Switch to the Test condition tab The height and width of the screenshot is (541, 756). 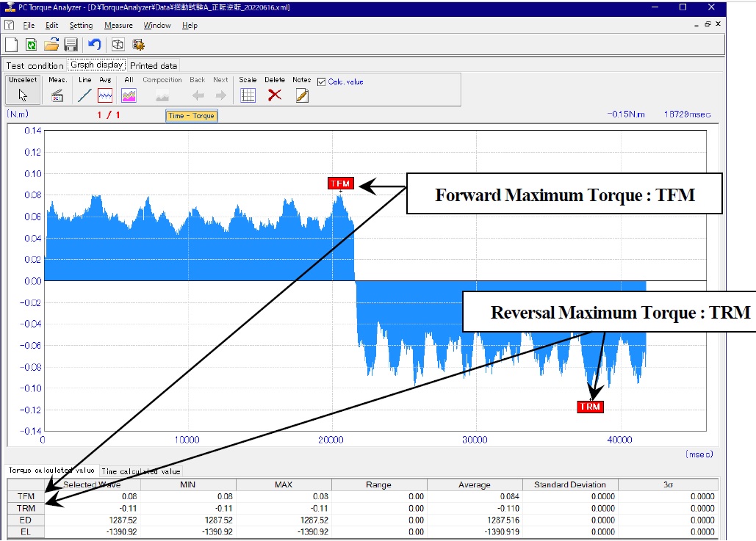(x=34, y=65)
